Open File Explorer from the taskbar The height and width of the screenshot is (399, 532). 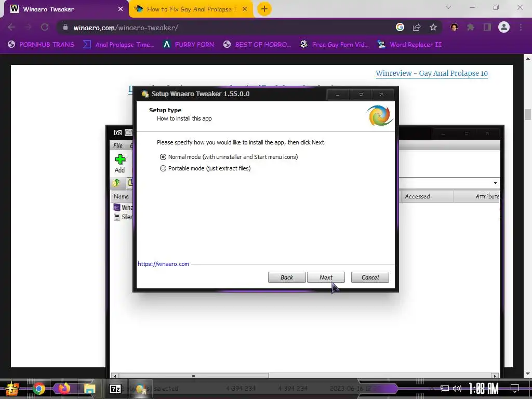pos(89,389)
